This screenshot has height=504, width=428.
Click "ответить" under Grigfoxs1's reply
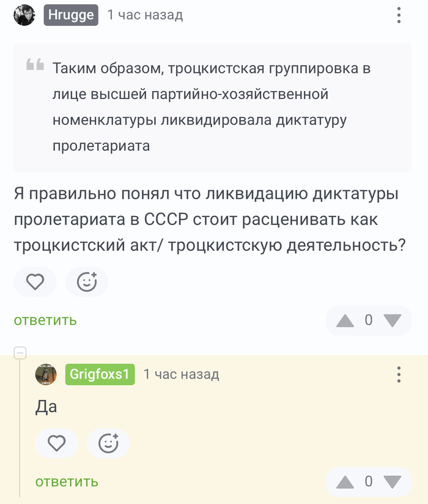tap(67, 481)
